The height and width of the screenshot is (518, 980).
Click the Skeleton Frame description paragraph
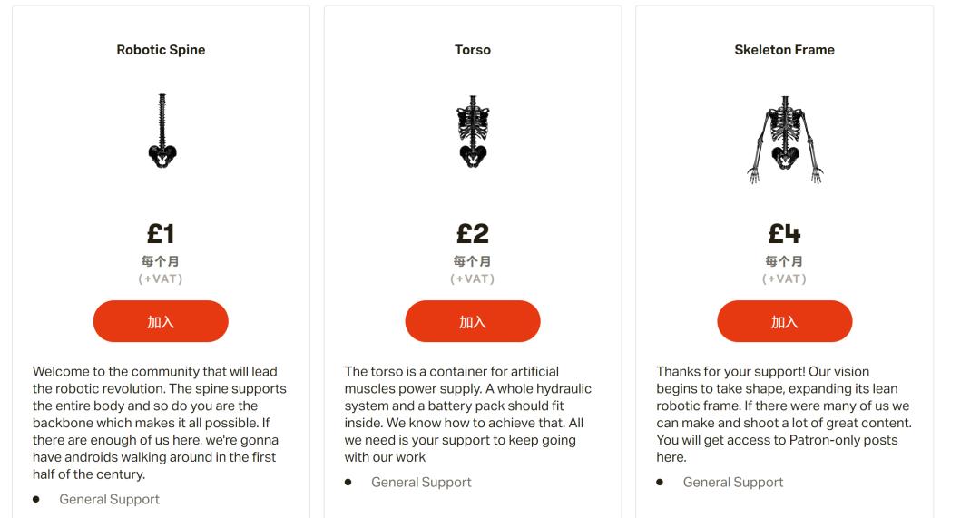tap(784, 415)
